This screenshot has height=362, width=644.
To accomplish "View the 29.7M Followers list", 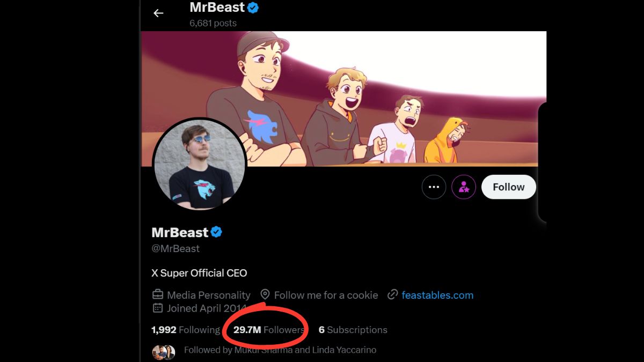I will click(x=269, y=330).
